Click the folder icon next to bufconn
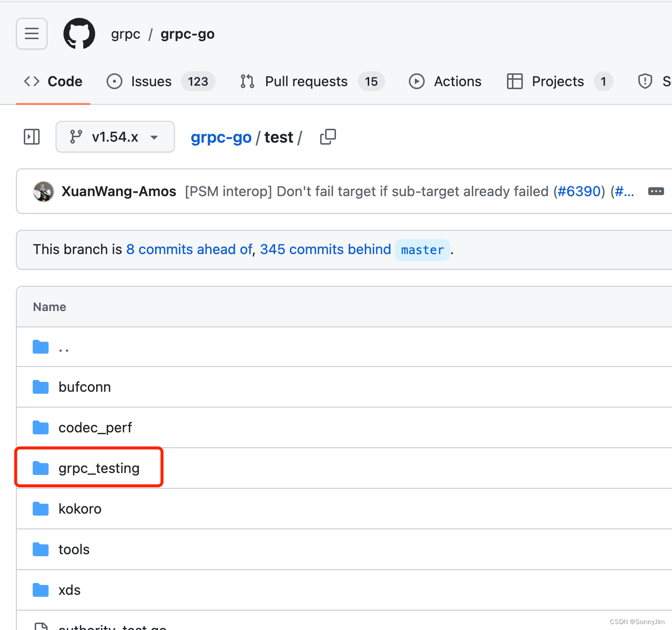 (41, 387)
